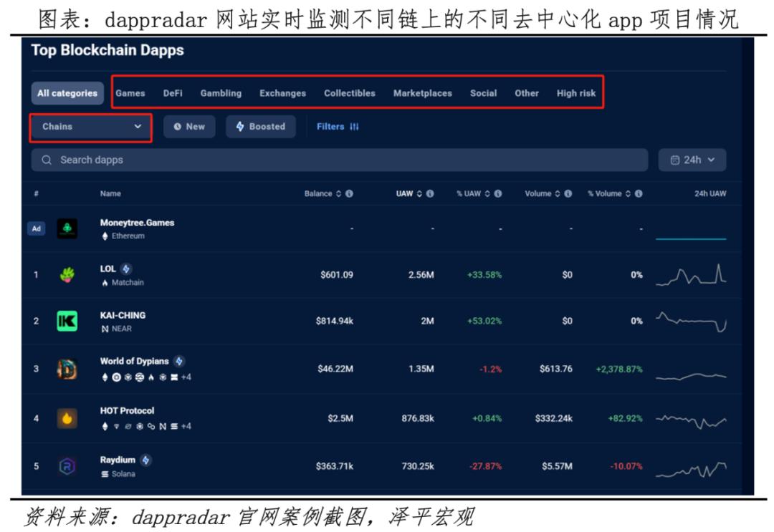Select the Raydium logo icon
Viewport: 774px width, 532px height.
(67, 465)
